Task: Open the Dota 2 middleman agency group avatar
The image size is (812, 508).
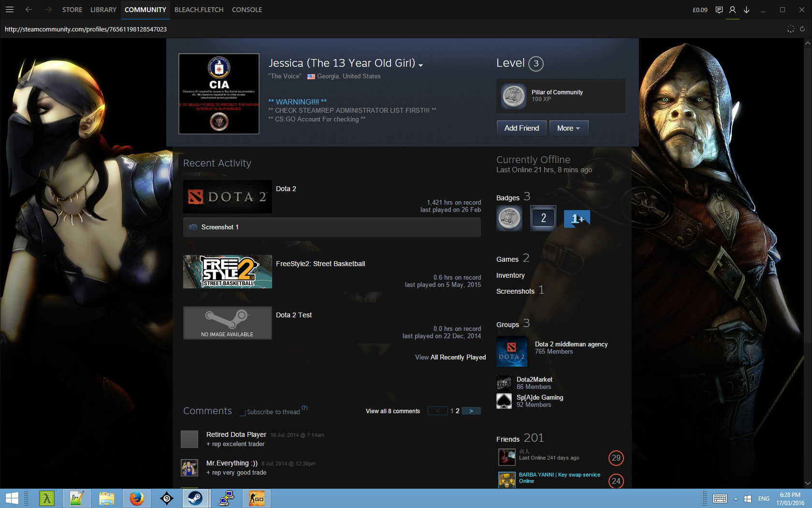Action: [x=511, y=351]
